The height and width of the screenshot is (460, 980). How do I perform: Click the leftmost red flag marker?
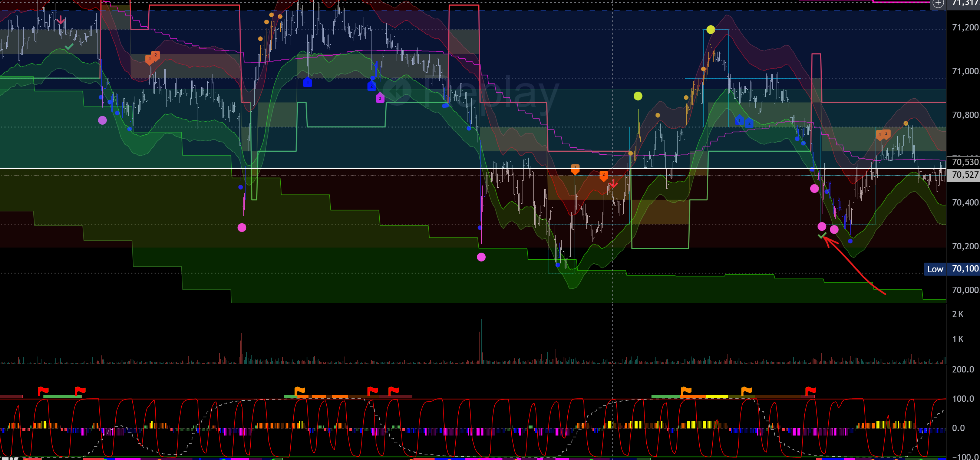43,390
